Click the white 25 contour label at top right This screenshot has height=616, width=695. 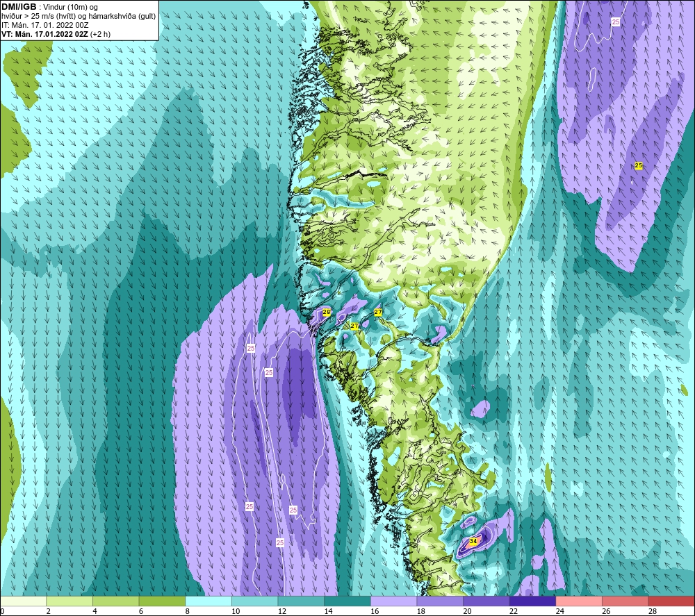click(x=615, y=22)
